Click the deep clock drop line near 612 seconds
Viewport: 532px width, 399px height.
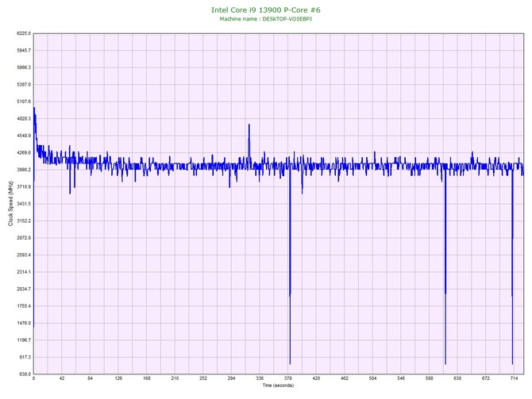(x=445, y=264)
